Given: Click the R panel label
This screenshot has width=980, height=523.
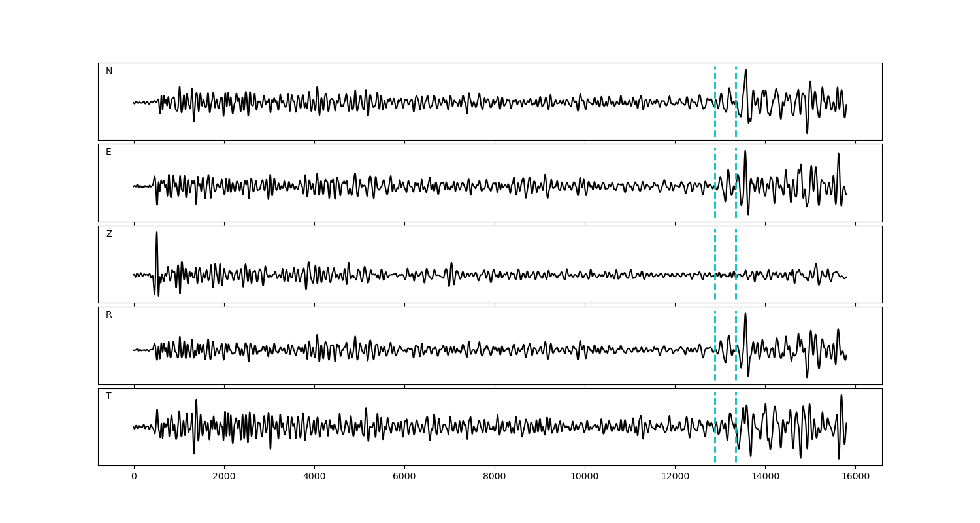Looking at the screenshot, I should [109, 315].
